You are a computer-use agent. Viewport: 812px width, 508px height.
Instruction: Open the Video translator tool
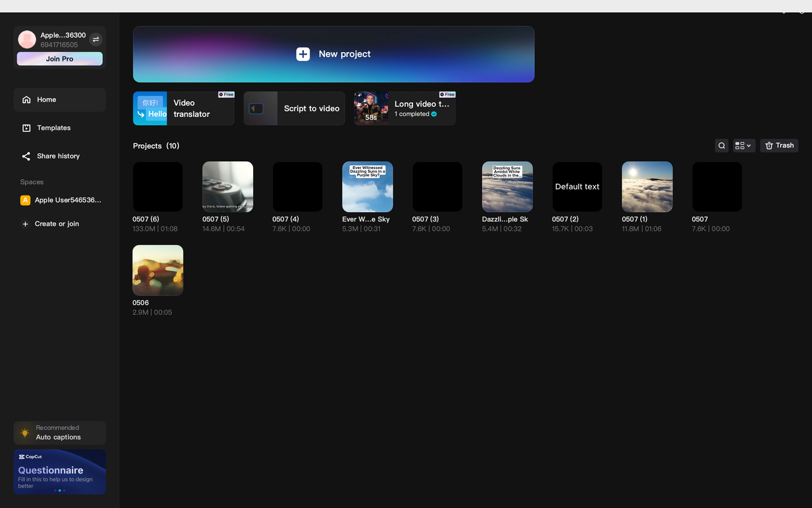tap(183, 109)
